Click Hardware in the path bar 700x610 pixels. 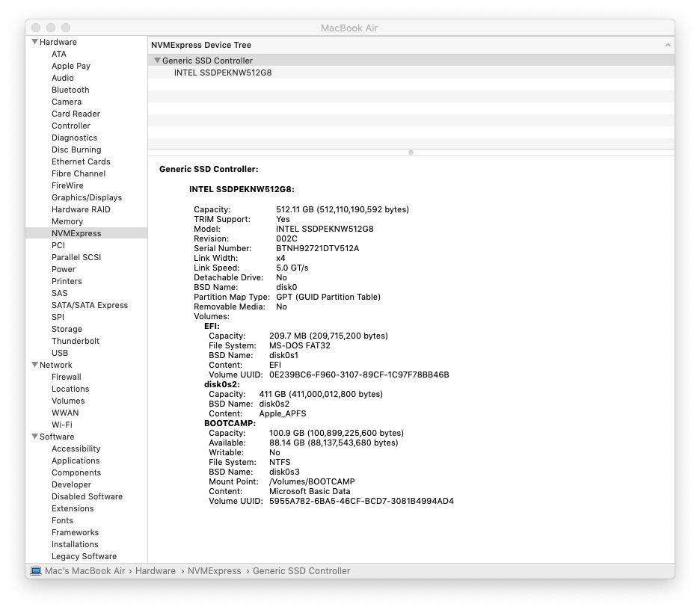[156, 570]
